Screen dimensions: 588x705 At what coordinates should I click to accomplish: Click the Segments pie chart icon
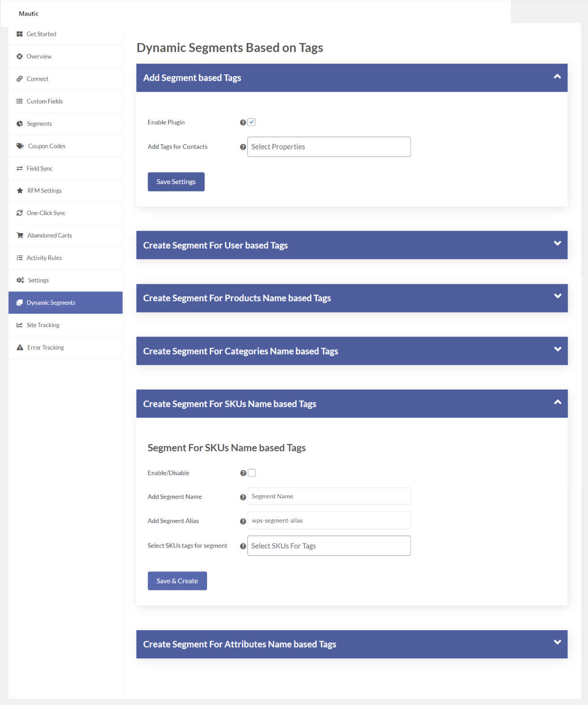(x=20, y=124)
